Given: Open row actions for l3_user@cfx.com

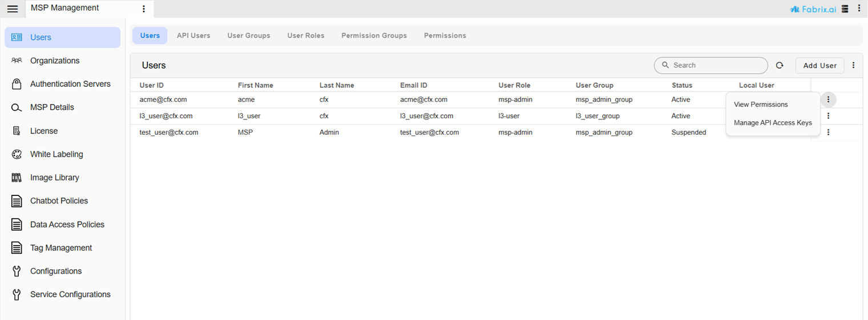Looking at the screenshot, I should click(828, 116).
